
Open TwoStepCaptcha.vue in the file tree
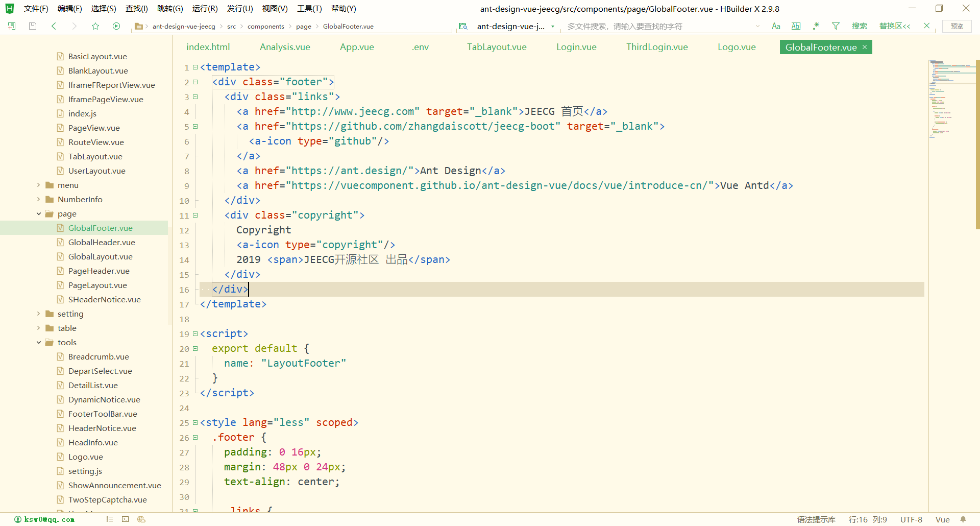click(108, 499)
